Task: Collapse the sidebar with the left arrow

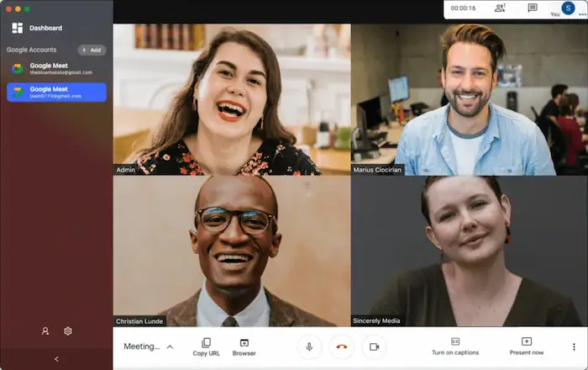Action: click(56, 359)
